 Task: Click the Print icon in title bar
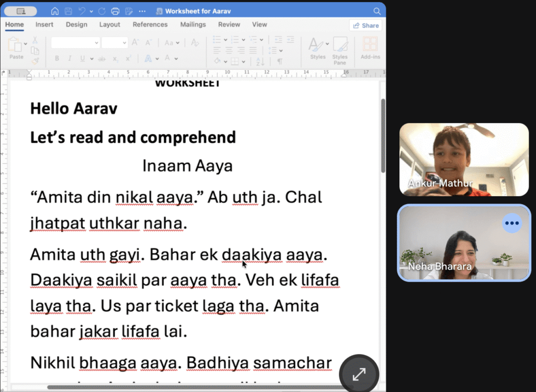click(x=115, y=12)
